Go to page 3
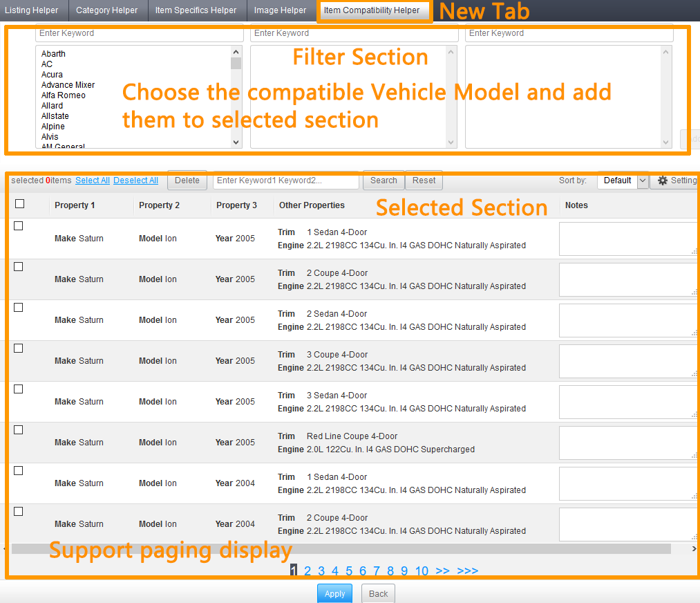700x603 pixels. 321,570
